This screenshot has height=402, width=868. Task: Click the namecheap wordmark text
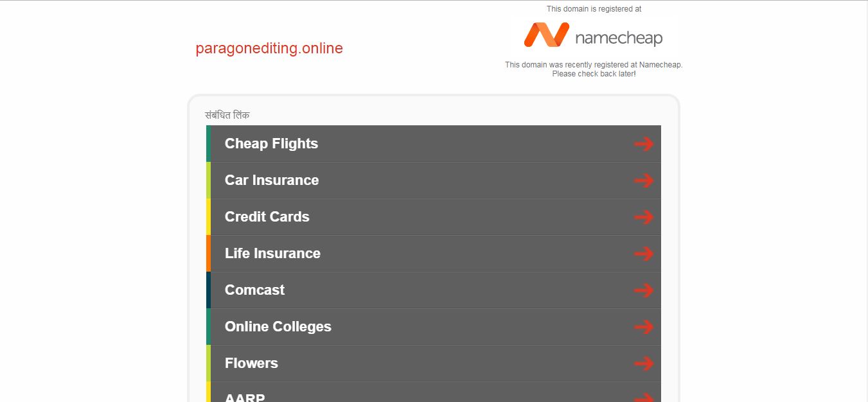pos(619,38)
